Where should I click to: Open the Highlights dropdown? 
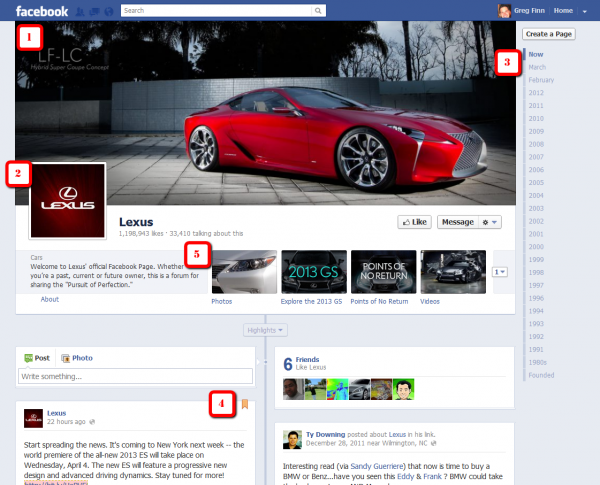(265, 330)
